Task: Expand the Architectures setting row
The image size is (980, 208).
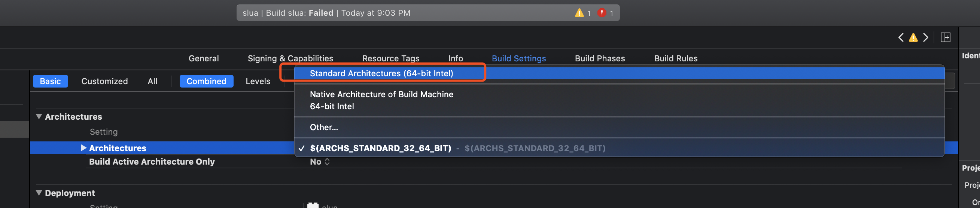Action: [84, 148]
